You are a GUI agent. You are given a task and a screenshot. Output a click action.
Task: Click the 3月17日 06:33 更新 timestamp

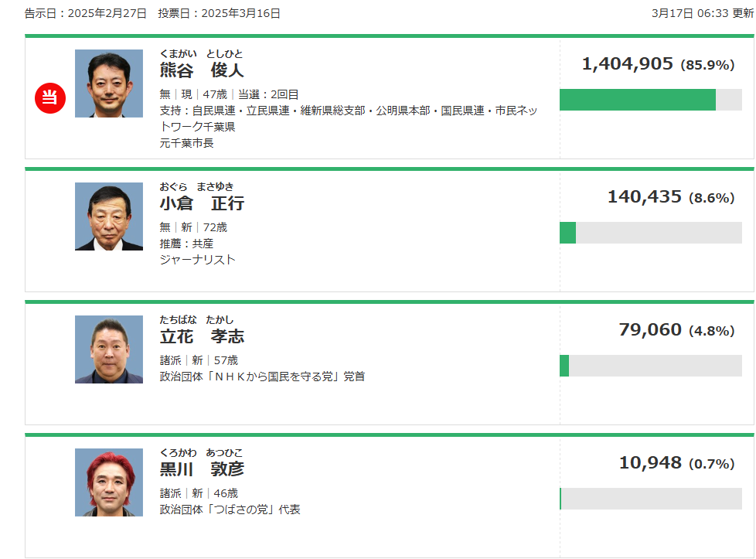pyautogui.click(x=702, y=13)
